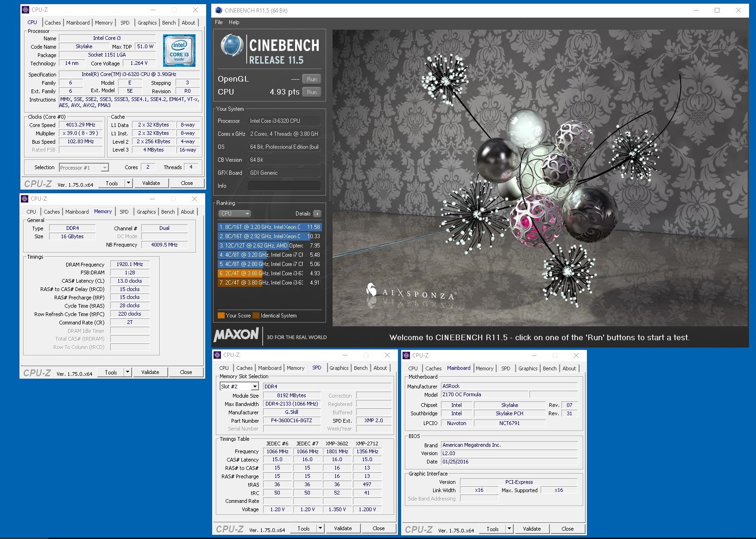The height and width of the screenshot is (539, 756).
Task: Click the Cinebench title bar app icon
Action: coord(219,10)
